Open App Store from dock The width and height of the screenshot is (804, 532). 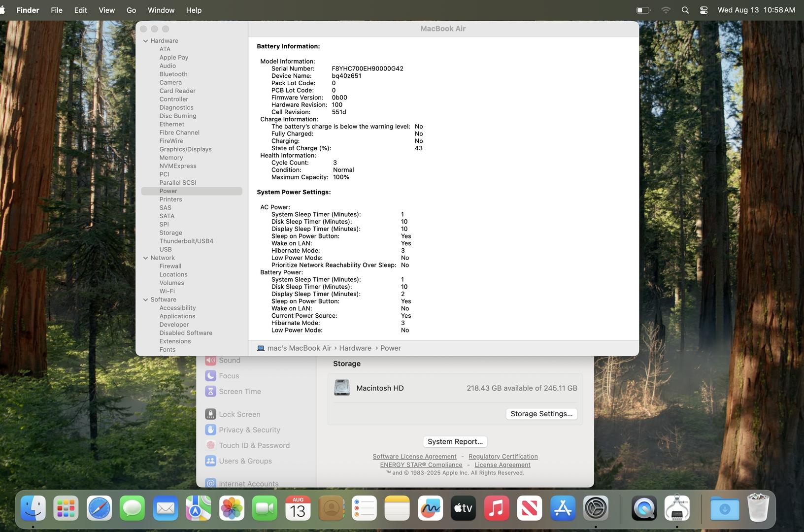point(563,508)
